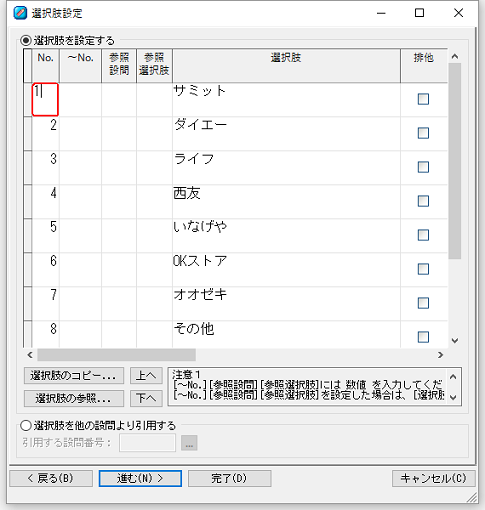Click the オオゼキ choice cell
Screen dimensions: 485x510
[286, 303]
